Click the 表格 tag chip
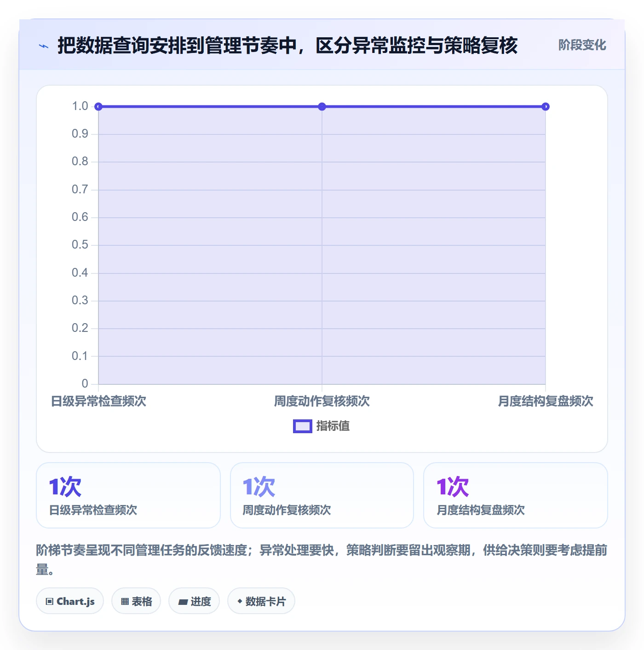The image size is (644, 650). click(x=136, y=601)
